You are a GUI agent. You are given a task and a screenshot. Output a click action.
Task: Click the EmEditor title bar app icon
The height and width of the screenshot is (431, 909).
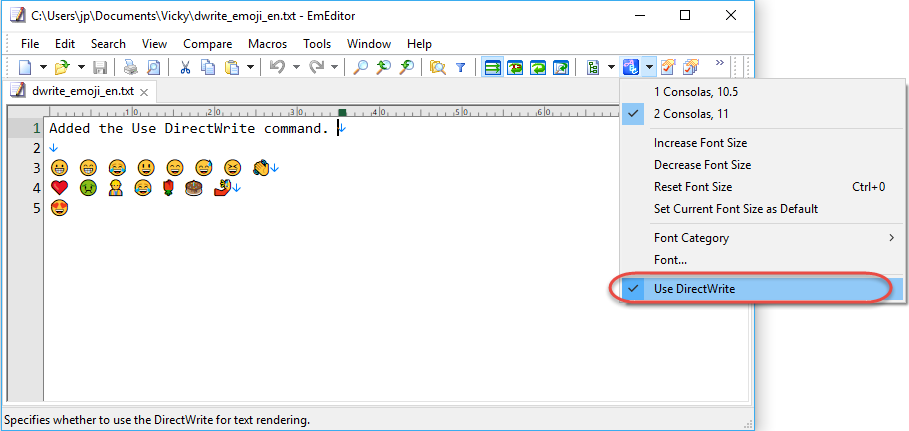(x=17, y=16)
